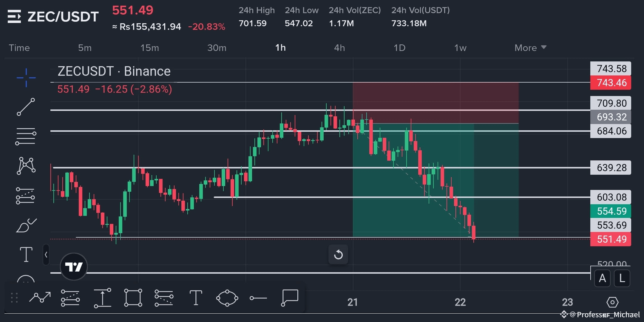The width and height of the screenshot is (644, 322).
Task: Click the 24h Low value 547.02
Action: 299,23
